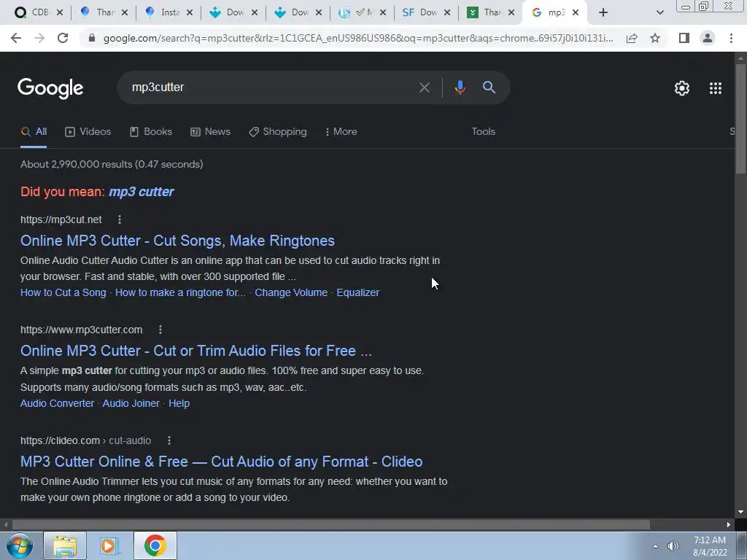Clear the search box with X
Image resolution: width=747 pixels, height=560 pixels.
(x=424, y=87)
